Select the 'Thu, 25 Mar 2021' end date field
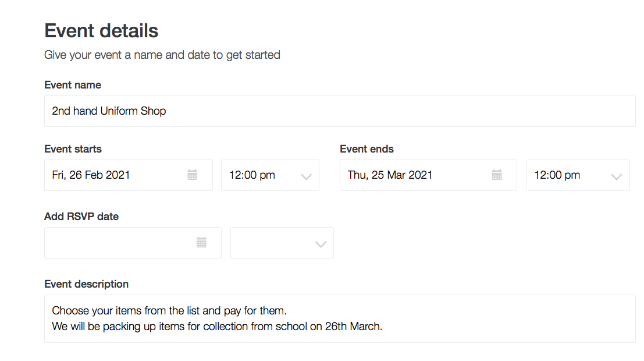The image size is (644, 361). [428, 175]
